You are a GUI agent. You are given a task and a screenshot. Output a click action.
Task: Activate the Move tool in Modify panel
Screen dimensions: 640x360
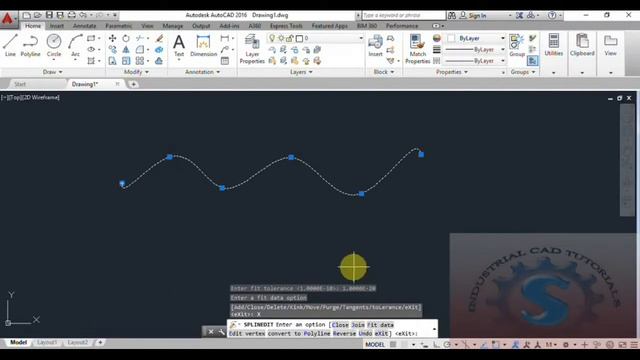(x=112, y=38)
